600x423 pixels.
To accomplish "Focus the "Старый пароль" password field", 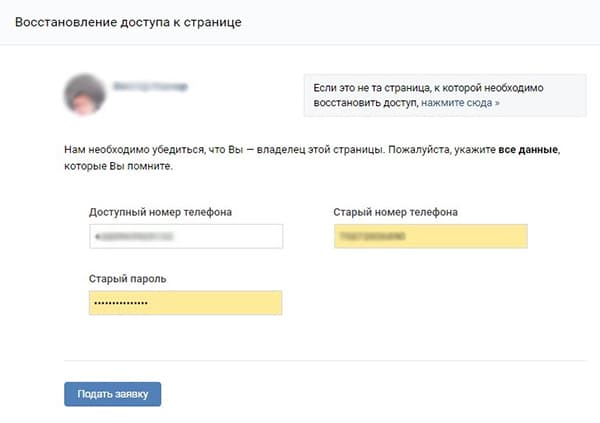I will [186, 303].
